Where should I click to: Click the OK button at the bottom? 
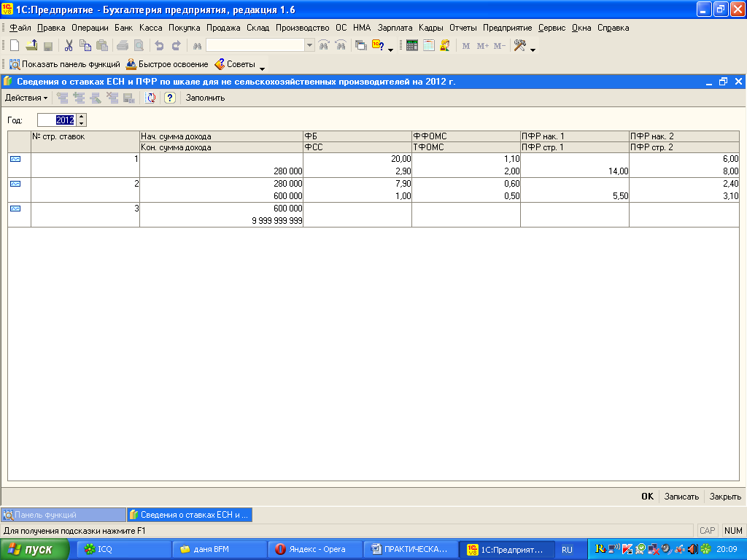click(648, 496)
